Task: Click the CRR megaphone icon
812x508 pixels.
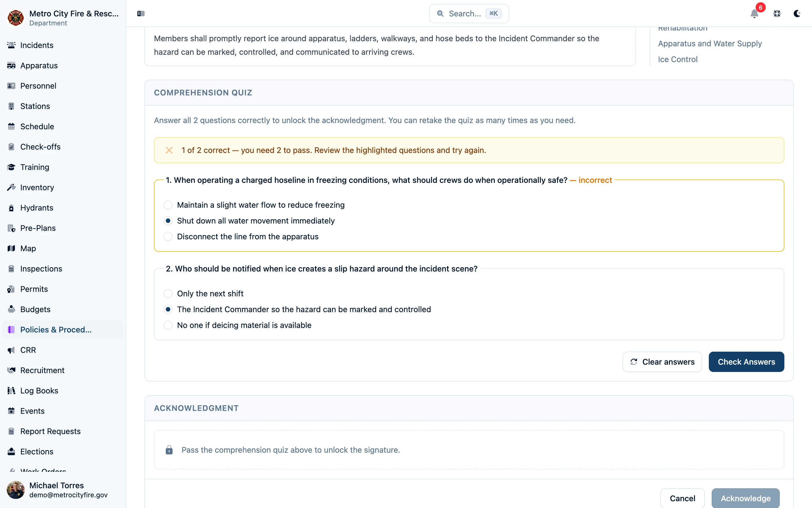Action: (x=11, y=350)
